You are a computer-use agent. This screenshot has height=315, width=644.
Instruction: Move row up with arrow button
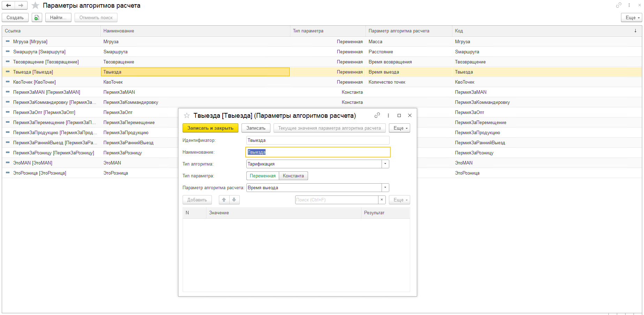click(224, 200)
